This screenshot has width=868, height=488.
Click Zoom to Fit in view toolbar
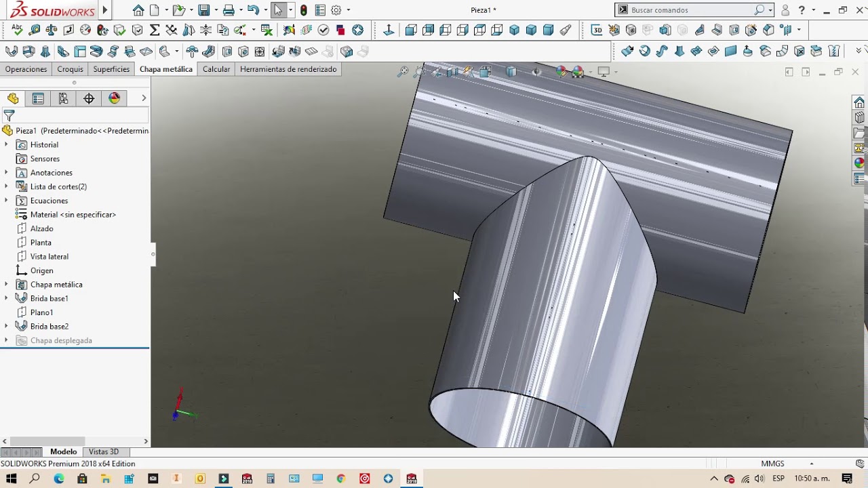[403, 72]
